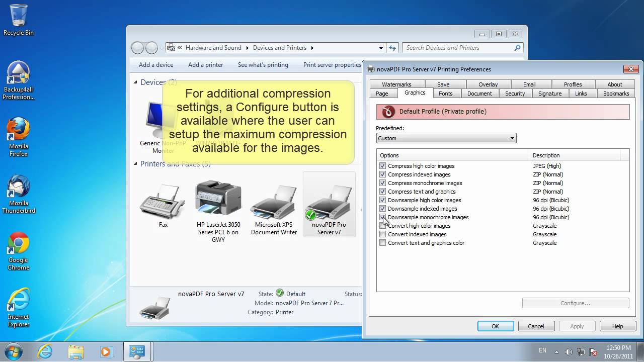Open the address bar history dropdown

pyautogui.click(x=381, y=48)
